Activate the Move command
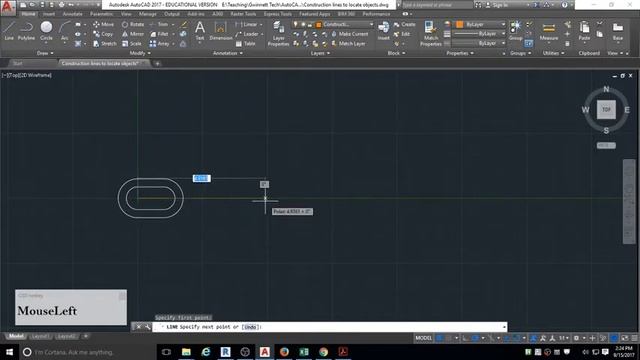The height and width of the screenshot is (360, 640). [104, 24]
